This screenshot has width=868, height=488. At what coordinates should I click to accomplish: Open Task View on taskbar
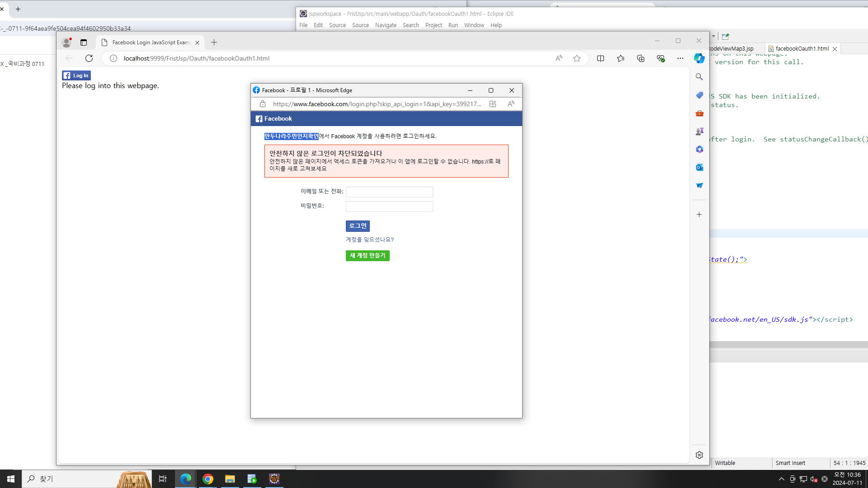(163, 479)
